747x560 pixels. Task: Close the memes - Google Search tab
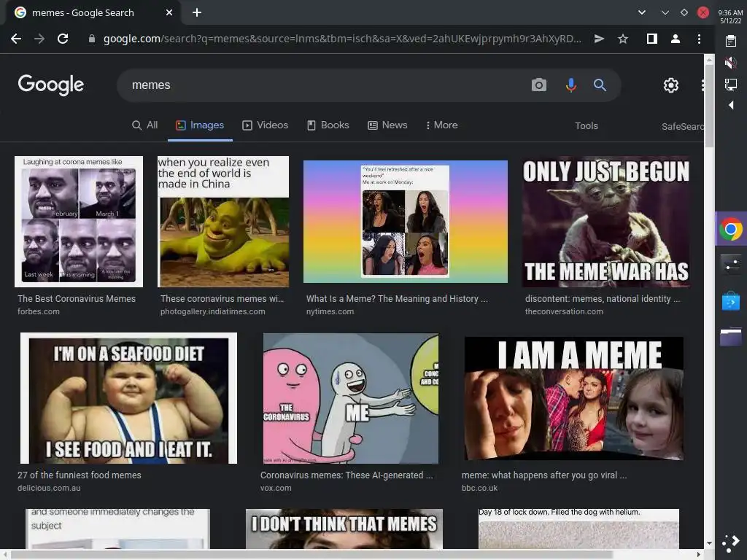point(169,13)
